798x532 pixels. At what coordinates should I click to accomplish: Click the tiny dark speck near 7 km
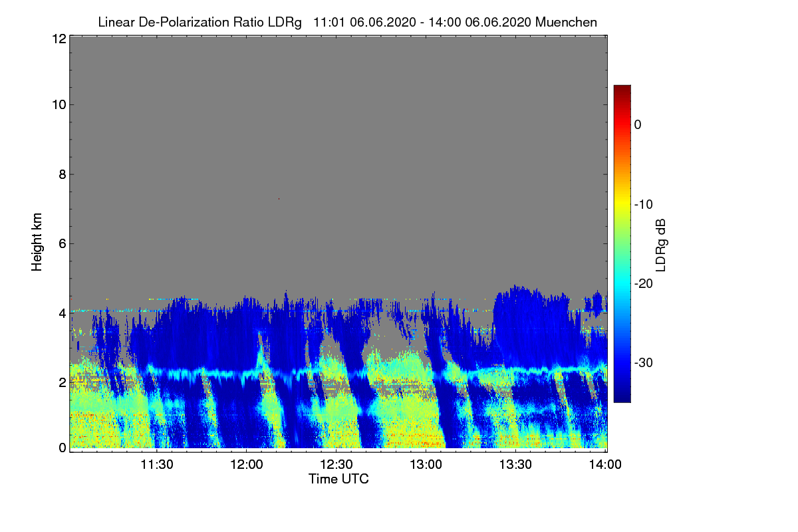(x=279, y=198)
